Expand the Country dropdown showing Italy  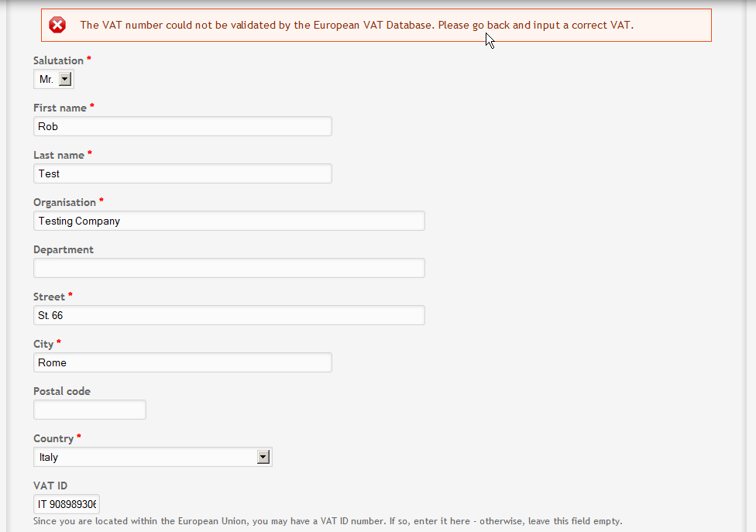point(263,457)
